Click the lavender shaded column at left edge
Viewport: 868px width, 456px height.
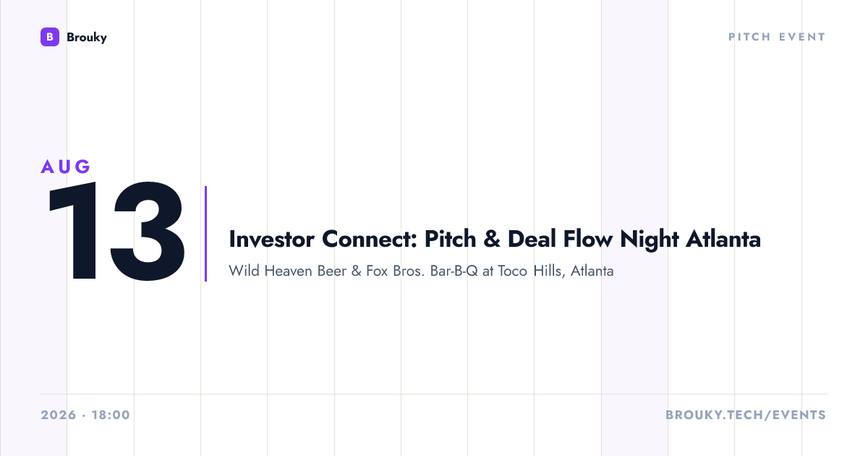click(x=33, y=228)
